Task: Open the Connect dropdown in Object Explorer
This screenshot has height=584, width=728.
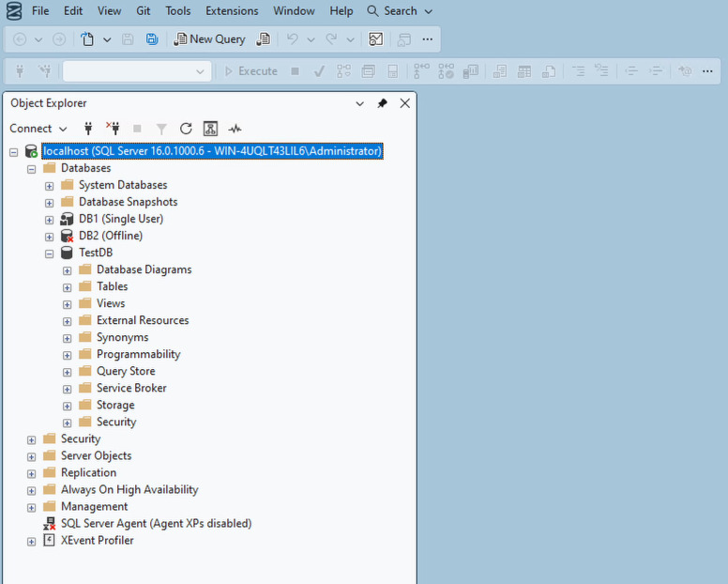Action: point(38,129)
